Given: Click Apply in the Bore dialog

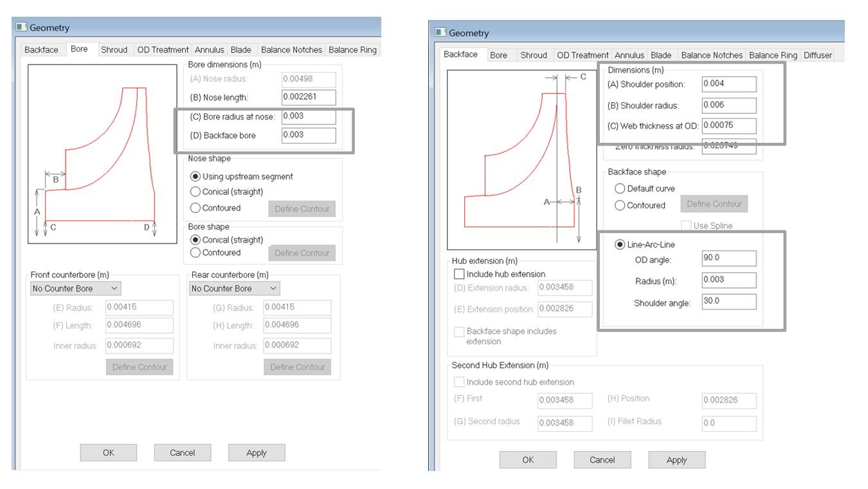Looking at the screenshot, I should pyautogui.click(x=256, y=453).
